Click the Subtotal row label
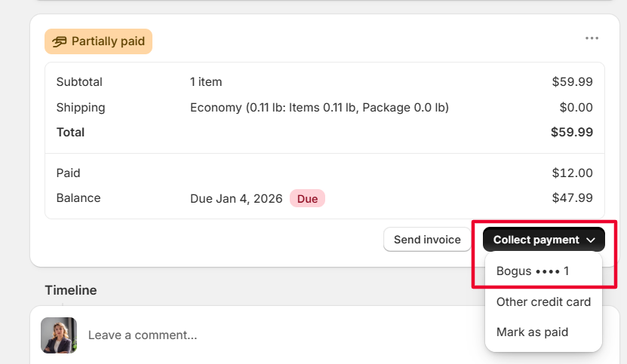This screenshot has width=627, height=364. (79, 82)
